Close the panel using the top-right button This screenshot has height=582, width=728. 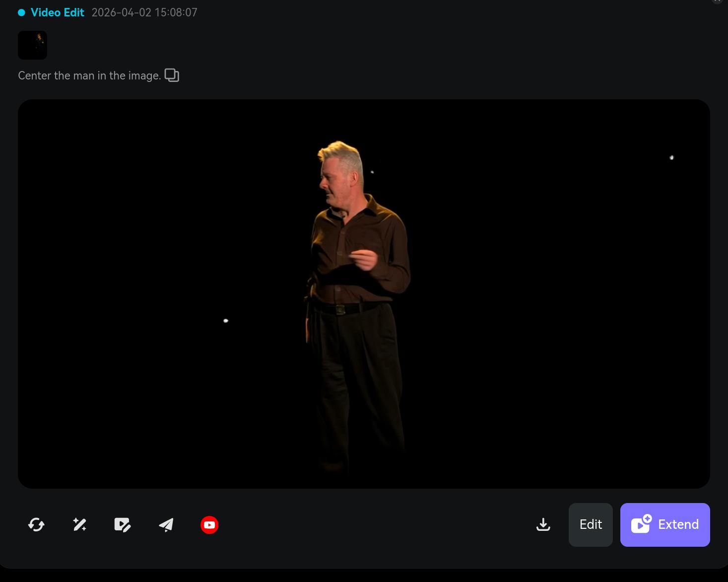point(718,1)
